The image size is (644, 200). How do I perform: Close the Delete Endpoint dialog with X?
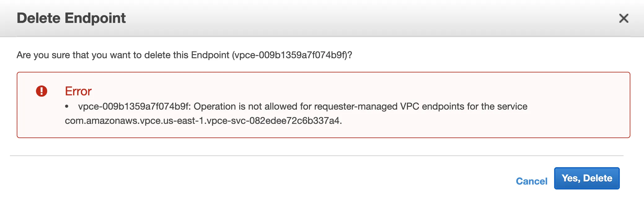[x=624, y=18]
